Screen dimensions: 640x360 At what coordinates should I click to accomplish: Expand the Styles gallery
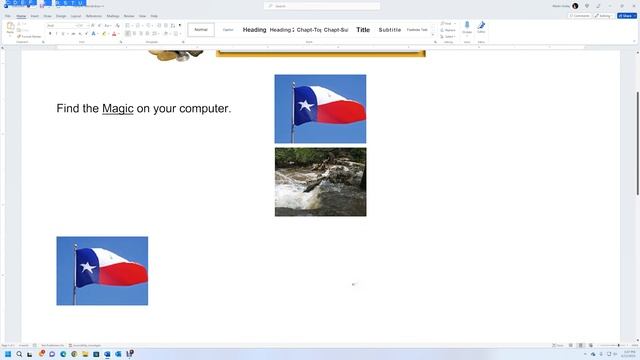pyautogui.click(x=433, y=35)
